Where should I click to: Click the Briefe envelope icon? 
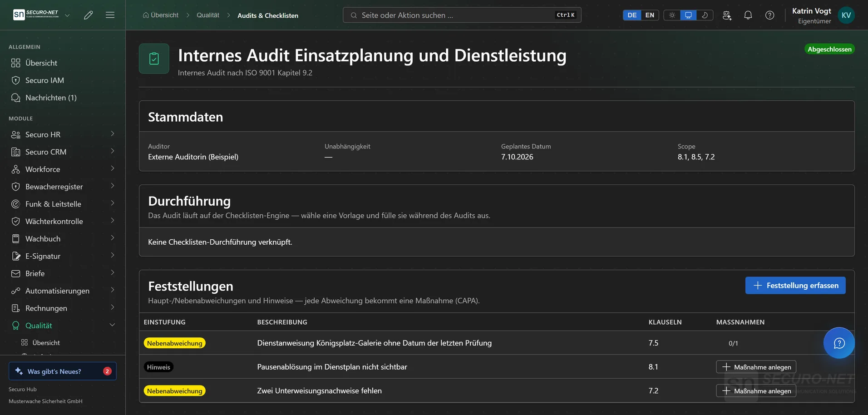[16, 273]
